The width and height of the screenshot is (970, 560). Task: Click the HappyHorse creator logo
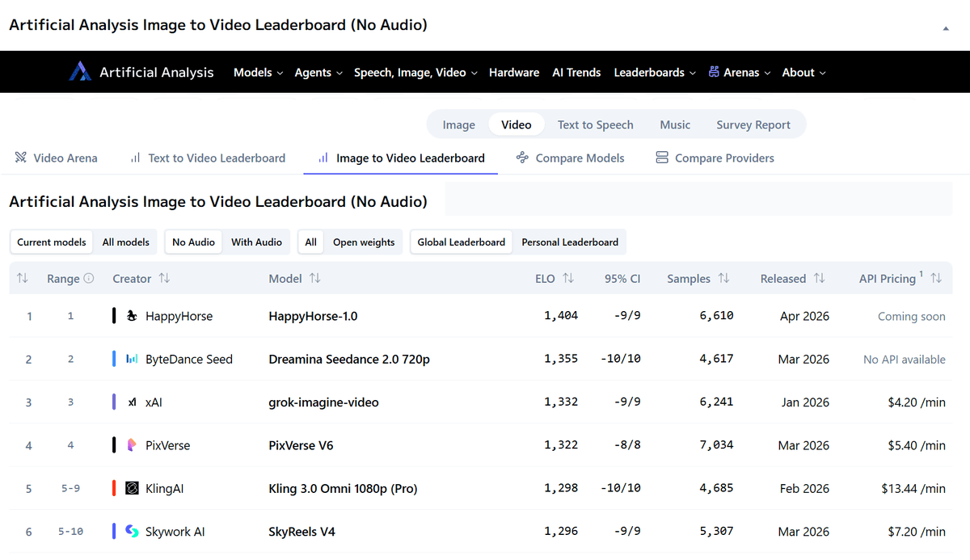click(133, 316)
